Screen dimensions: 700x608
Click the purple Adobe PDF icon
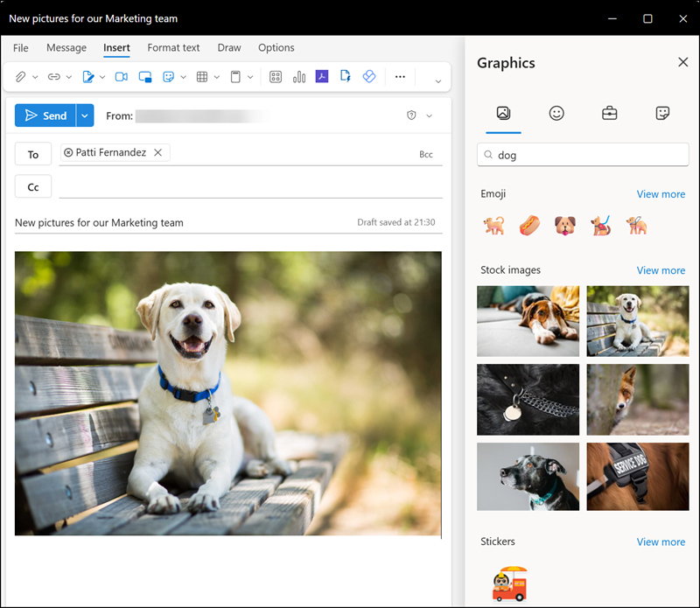322,77
